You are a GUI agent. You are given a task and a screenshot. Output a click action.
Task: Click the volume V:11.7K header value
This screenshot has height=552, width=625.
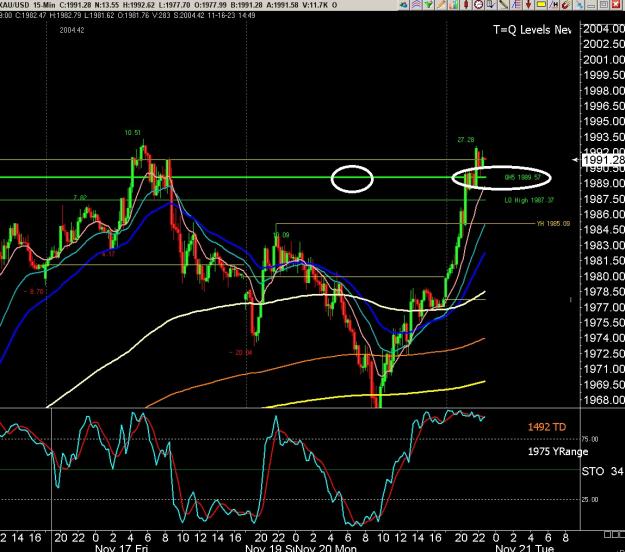click(x=314, y=5)
